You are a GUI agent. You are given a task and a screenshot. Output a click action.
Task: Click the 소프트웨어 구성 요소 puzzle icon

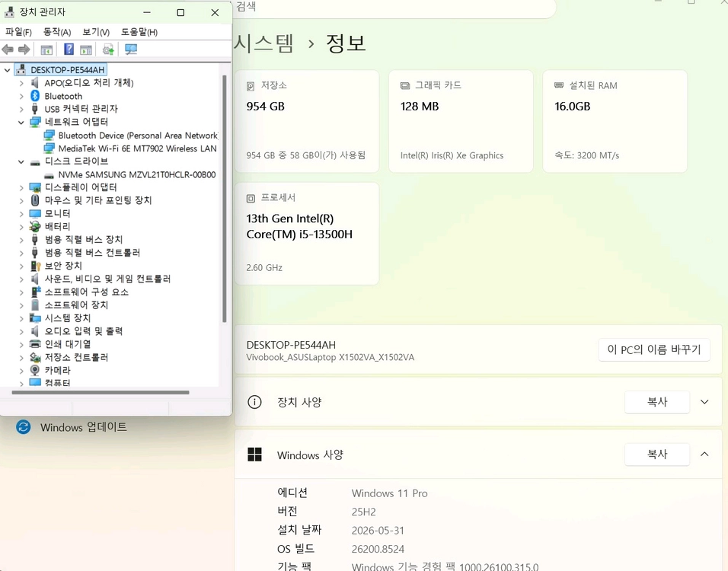[x=35, y=292]
